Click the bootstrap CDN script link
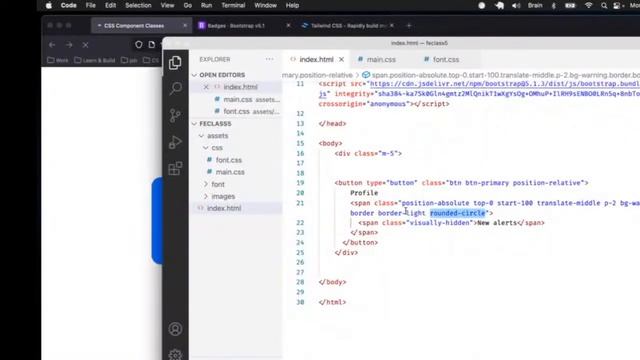 coord(504,84)
